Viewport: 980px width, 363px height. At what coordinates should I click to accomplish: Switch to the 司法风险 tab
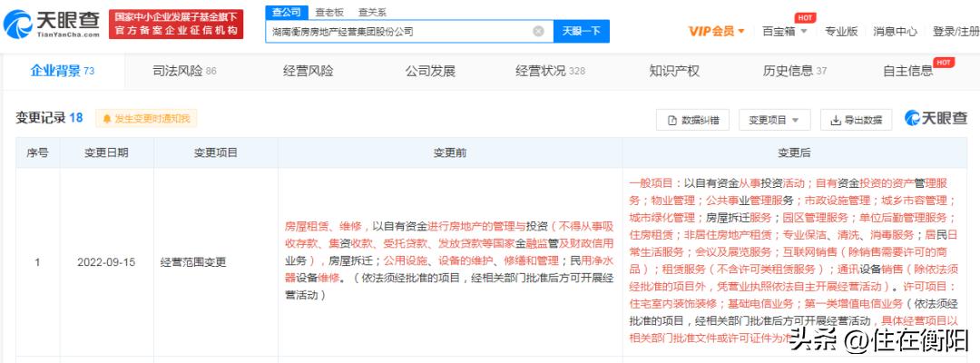(184, 71)
